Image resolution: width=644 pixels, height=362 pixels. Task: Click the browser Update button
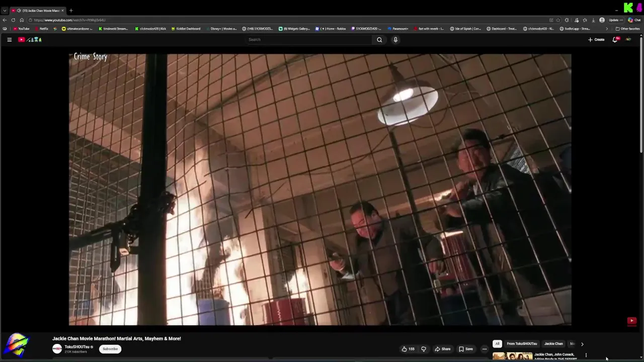[x=616, y=20]
